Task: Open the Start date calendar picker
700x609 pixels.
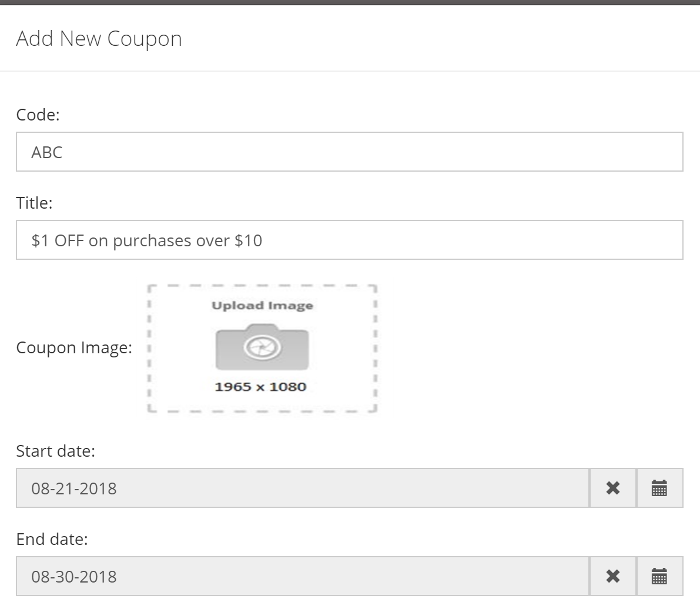Action: (x=659, y=488)
